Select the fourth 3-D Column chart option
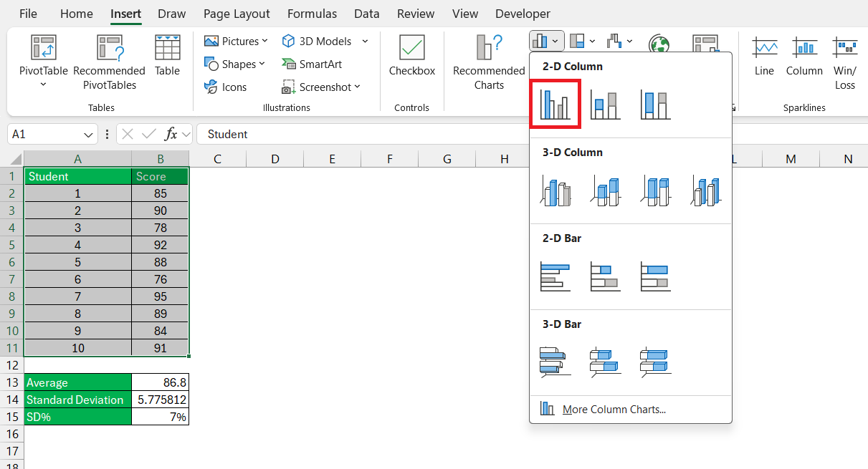This screenshot has width=868, height=469. click(706, 191)
